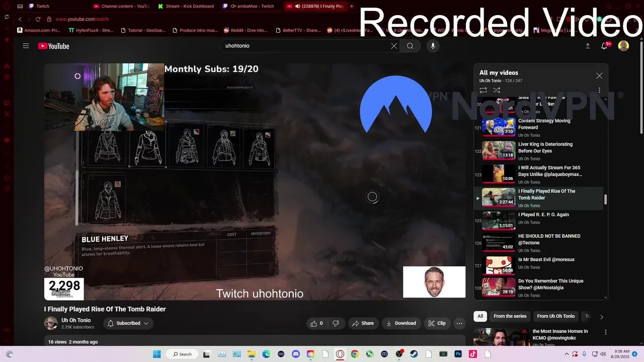The image size is (644, 362).
Task: Open Google Chrome from the taskbar
Action: pyautogui.click(x=355, y=354)
